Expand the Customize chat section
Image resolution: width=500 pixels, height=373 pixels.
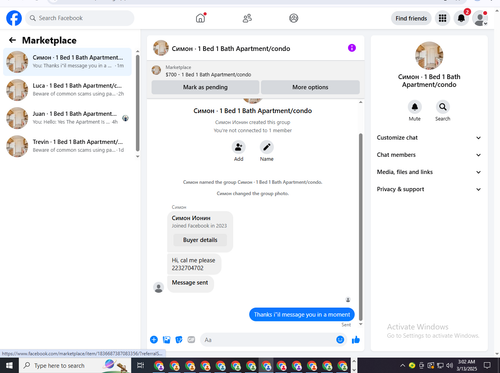(x=429, y=138)
